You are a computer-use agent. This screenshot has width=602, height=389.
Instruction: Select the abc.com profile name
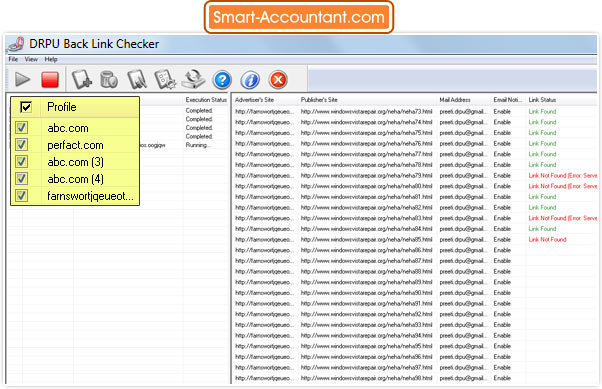click(68, 128)
